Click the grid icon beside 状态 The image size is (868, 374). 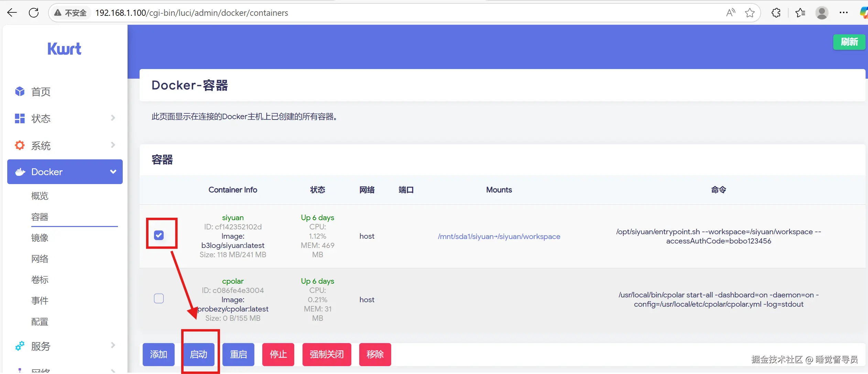20,118
